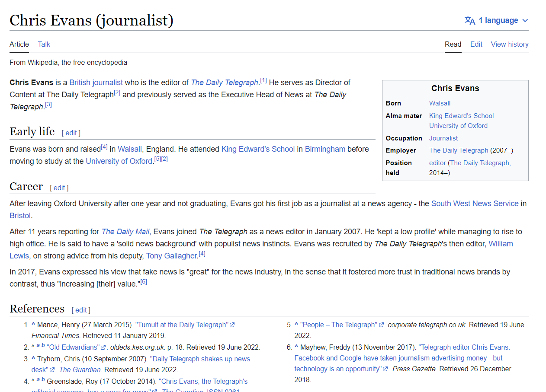Open The Guardian link in Tryhorn reference
This screenshot has width=546, height=392.
80,370
